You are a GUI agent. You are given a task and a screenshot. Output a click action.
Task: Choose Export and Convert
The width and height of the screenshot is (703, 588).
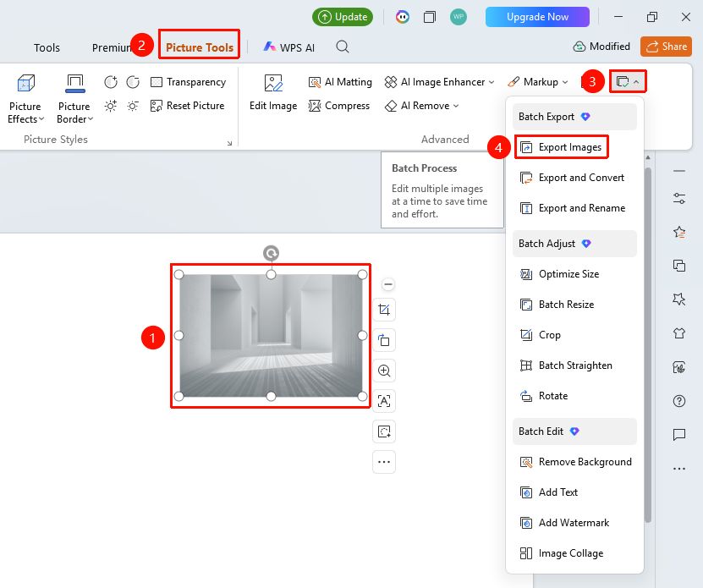tap(574, 178)
